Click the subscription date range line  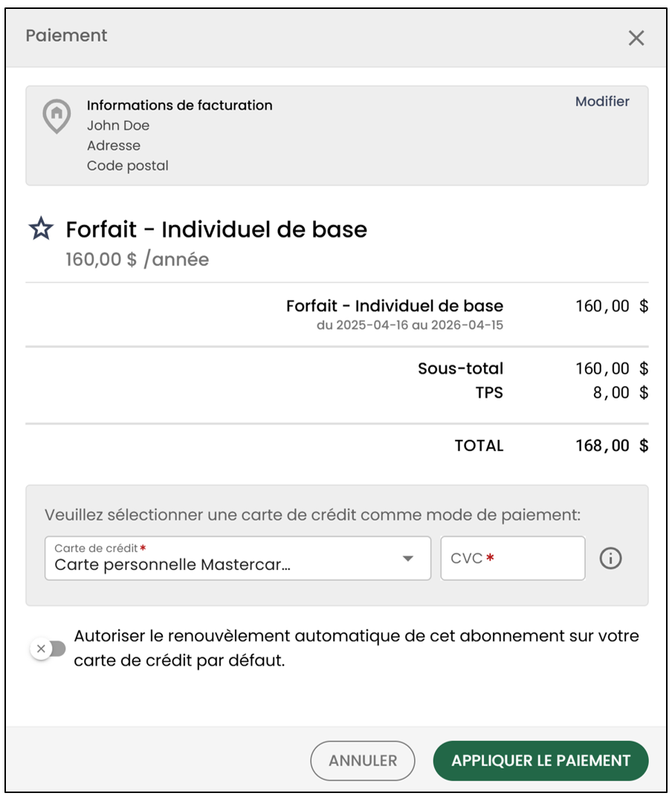[x=410, y=325]
